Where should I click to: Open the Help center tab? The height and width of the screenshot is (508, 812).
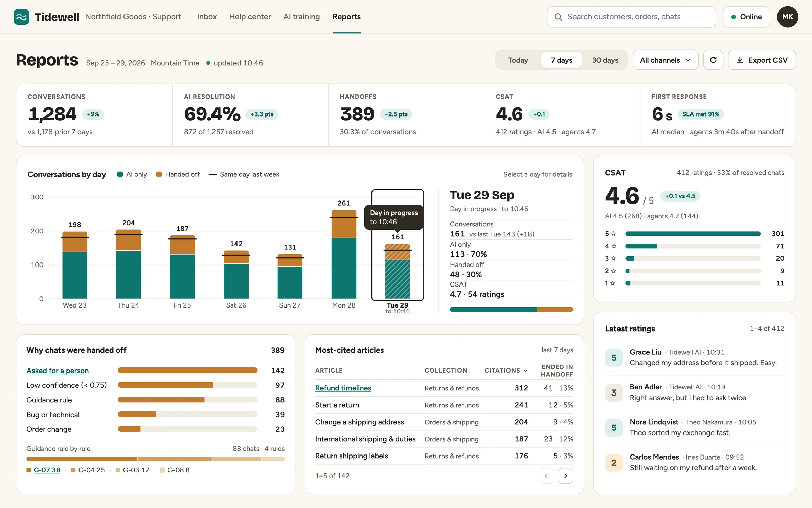pyautogui.click(x=250, y=17)
